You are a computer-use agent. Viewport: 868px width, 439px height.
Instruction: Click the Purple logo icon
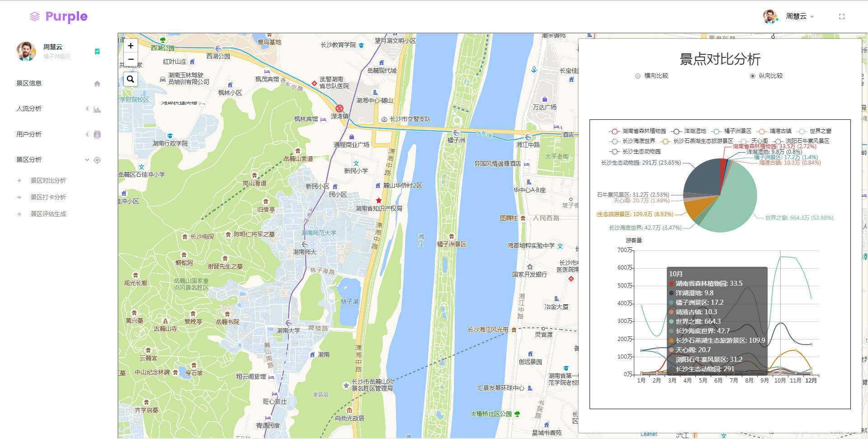[35, 17]
